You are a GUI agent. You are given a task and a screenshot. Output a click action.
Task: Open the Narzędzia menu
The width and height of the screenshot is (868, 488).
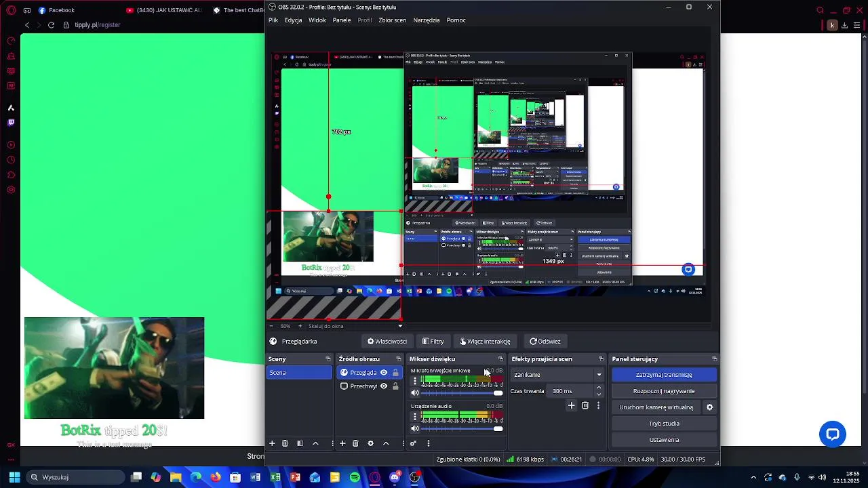pos(427,20)
